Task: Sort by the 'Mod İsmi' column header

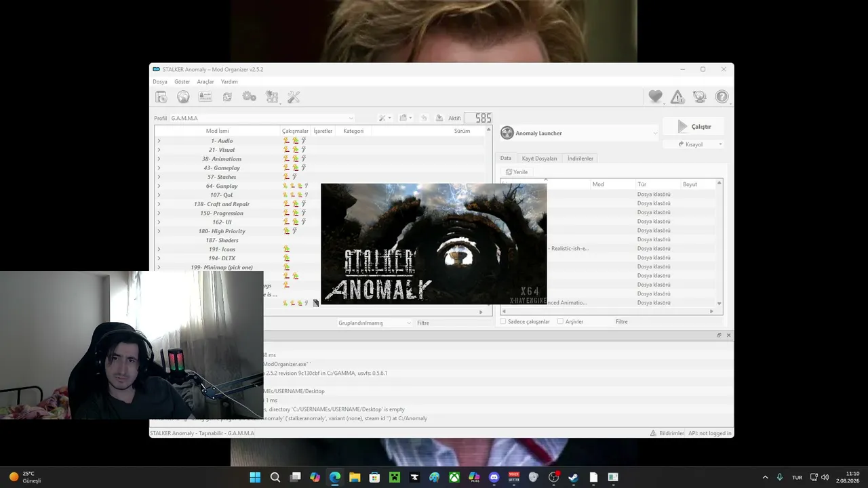Action: point(218,131)
